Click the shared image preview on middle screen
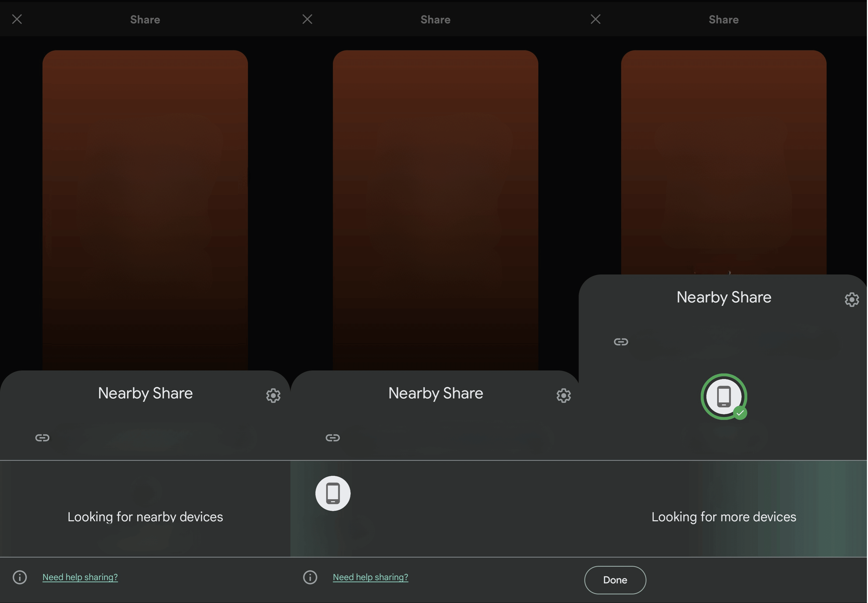 (x=435, y=210)
